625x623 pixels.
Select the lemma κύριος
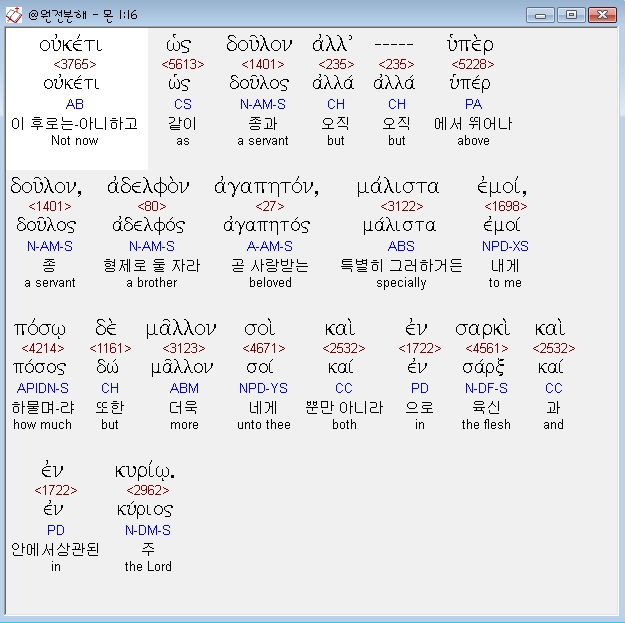pyautogui.click(x=145, y=509)
